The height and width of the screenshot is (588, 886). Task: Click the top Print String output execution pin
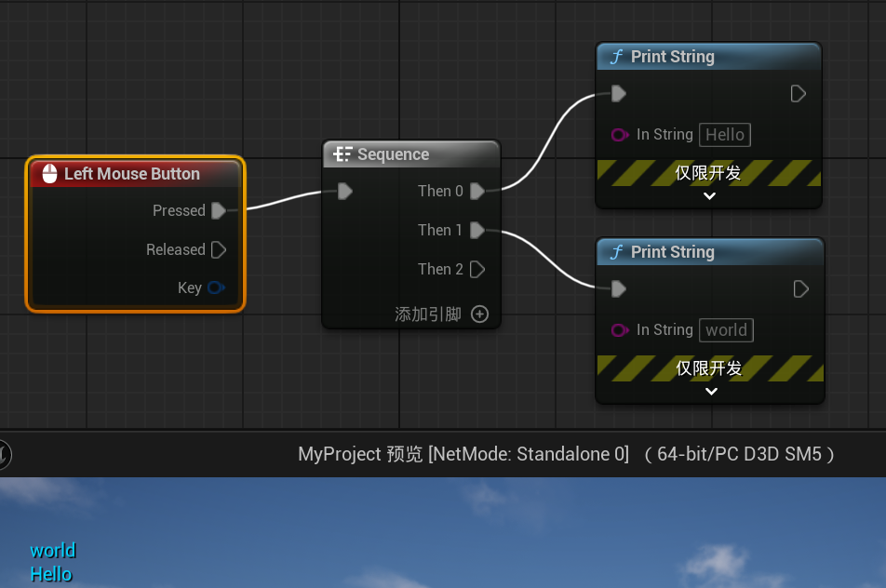798,94
